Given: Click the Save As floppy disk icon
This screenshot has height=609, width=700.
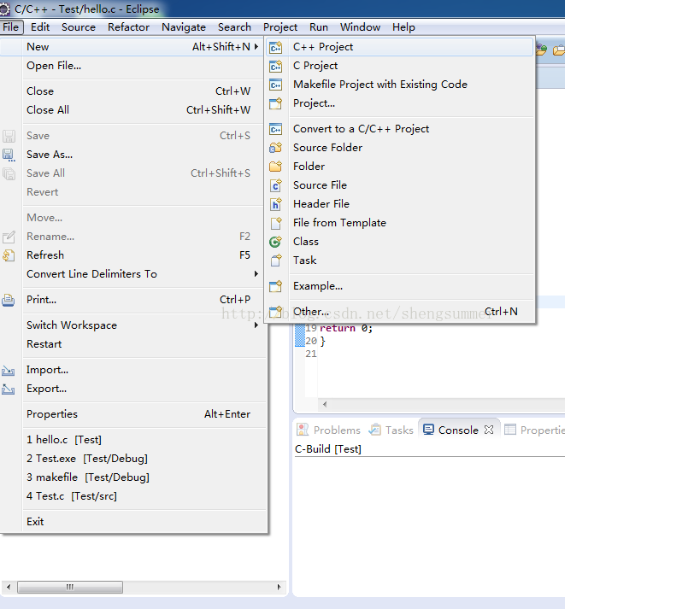Looking at the screenshot, I should tap(9, 155).
